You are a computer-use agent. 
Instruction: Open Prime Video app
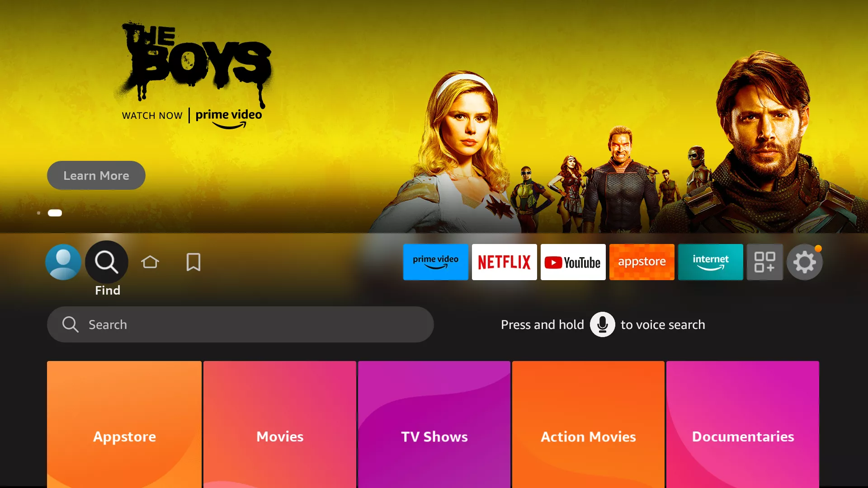click(435, 262)
